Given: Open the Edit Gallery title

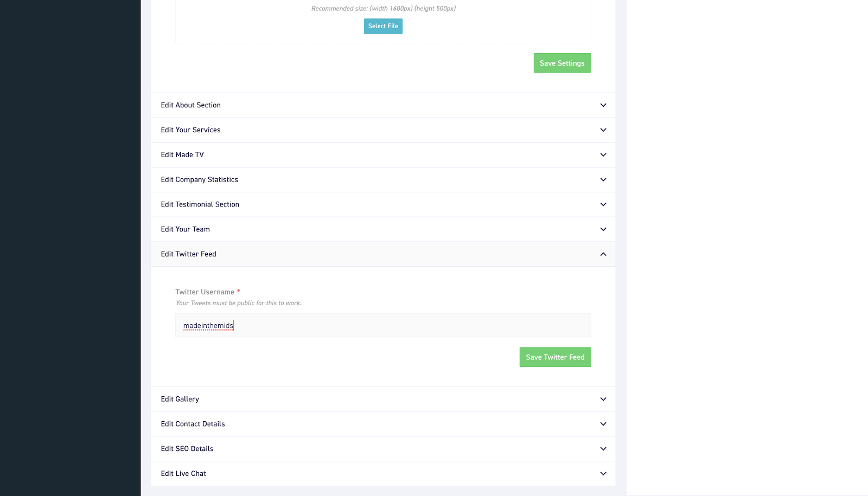Looking at the screenshot, I should point(180,399).
